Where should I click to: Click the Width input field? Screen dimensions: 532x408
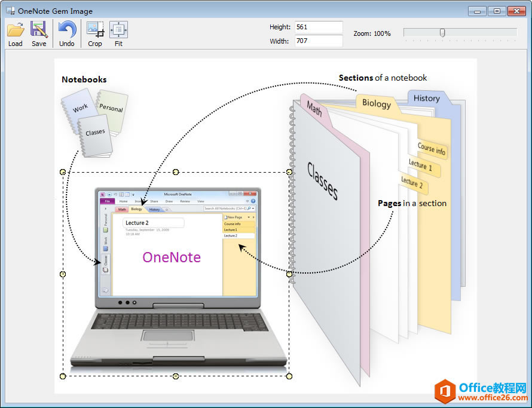point(319,41)
